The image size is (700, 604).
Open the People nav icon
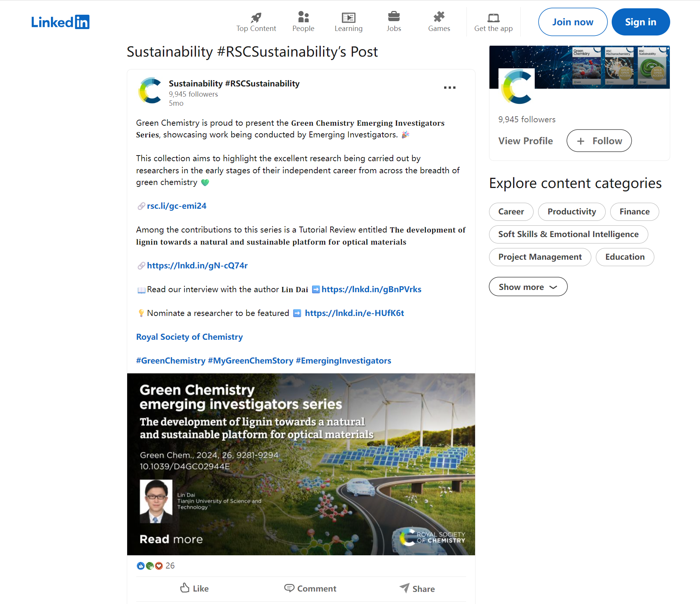click(x=303, y=17)
